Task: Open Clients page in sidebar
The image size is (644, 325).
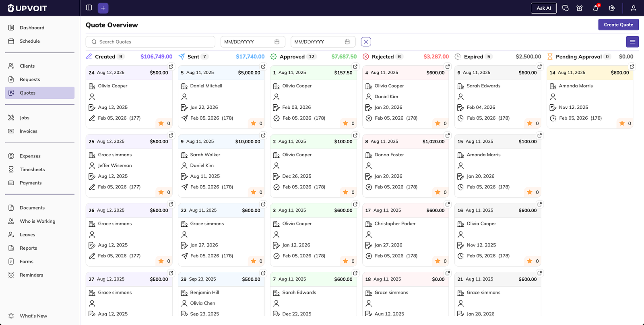Action: click(40, 66)
